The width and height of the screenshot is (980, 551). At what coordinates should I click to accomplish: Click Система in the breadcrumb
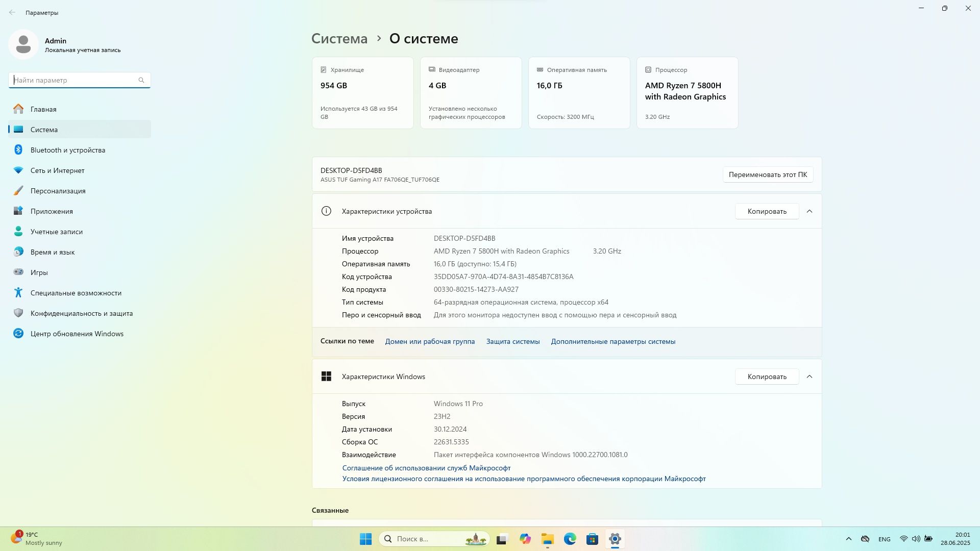tap(339, 39)
